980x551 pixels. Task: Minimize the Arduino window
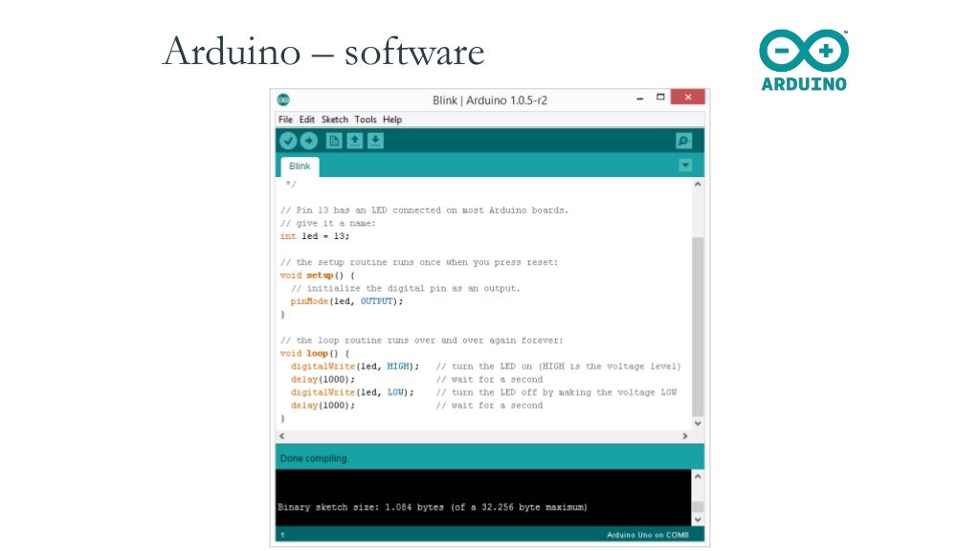coord(640,99)
